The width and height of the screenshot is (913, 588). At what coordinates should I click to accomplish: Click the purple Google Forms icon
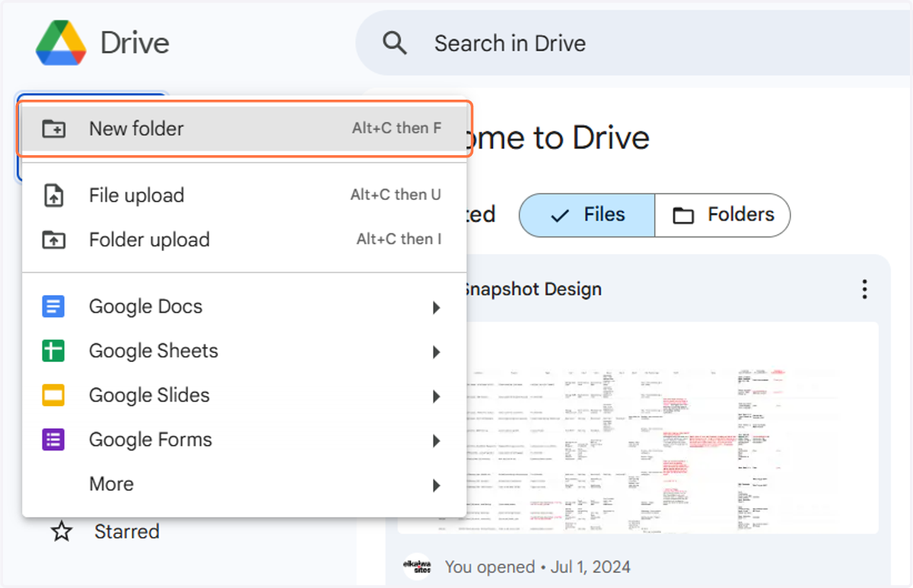tap(53, 440)
